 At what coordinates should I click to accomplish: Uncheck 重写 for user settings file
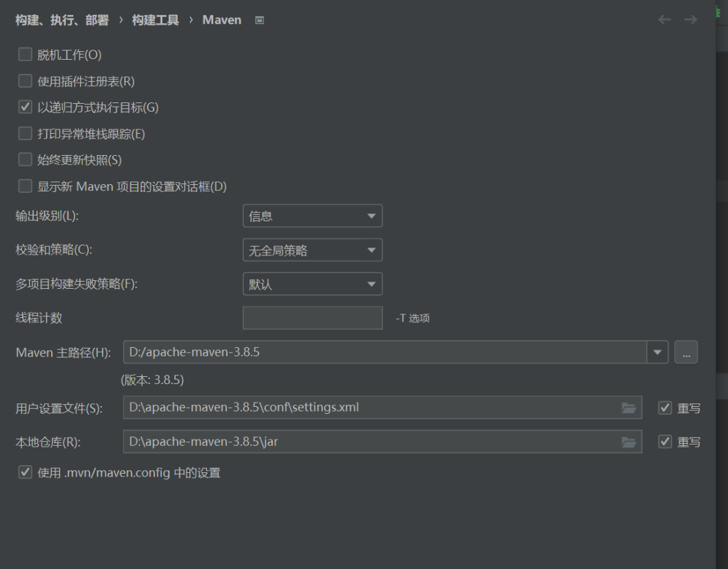665,408
